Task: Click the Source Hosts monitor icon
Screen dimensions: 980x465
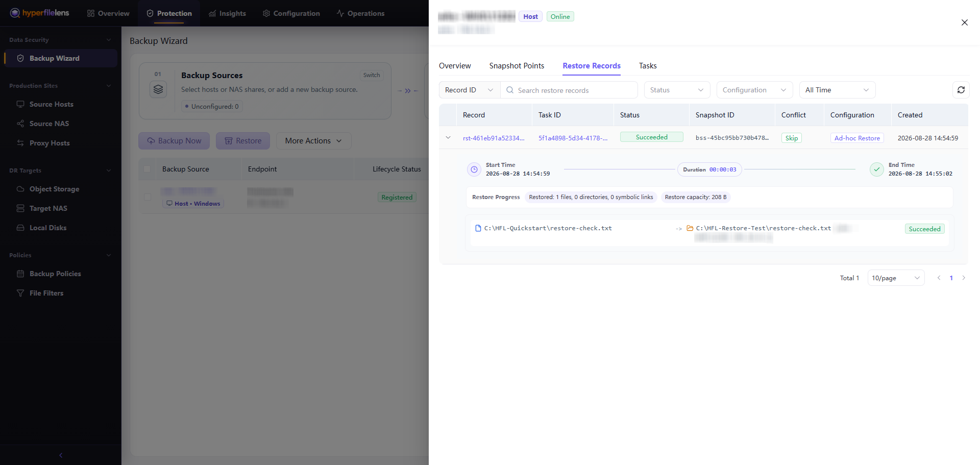Action: (x=20, y=104)
